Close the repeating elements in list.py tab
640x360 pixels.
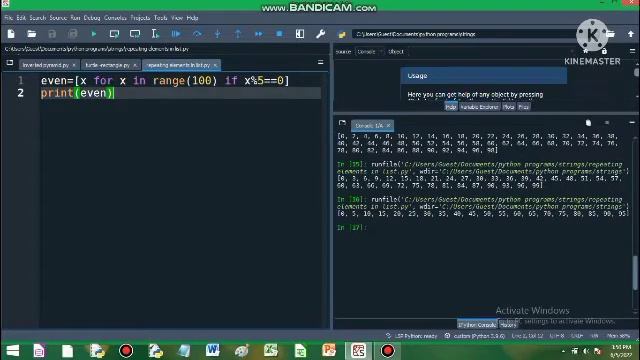[x=215, y=65]
